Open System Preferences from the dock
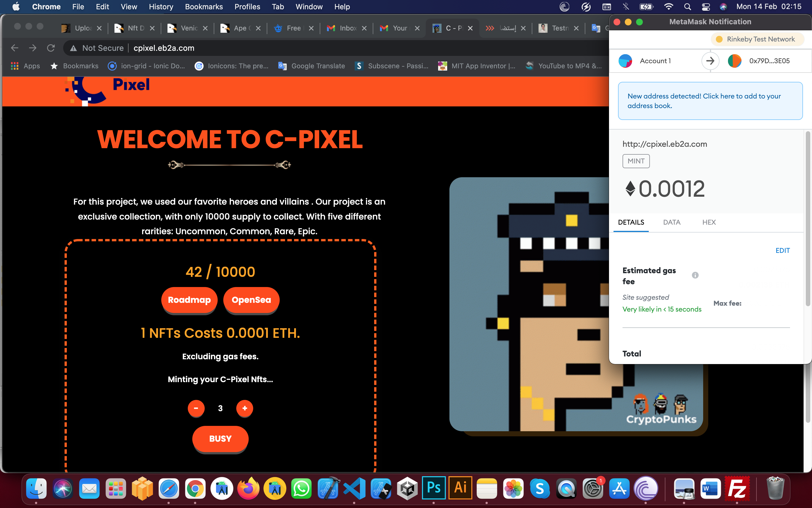Screen dimensions: 812x508 [x=593, y=488]
